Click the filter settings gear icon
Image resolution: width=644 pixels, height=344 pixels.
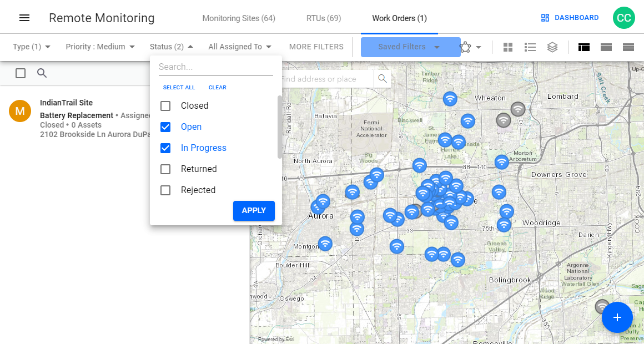(x=466, y=47)
